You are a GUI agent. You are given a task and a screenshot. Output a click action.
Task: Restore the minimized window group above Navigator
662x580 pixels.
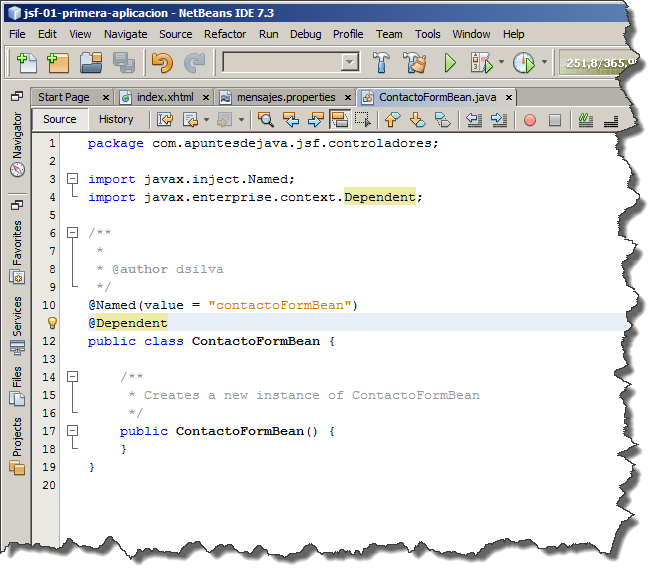click(x=17, y=97)
